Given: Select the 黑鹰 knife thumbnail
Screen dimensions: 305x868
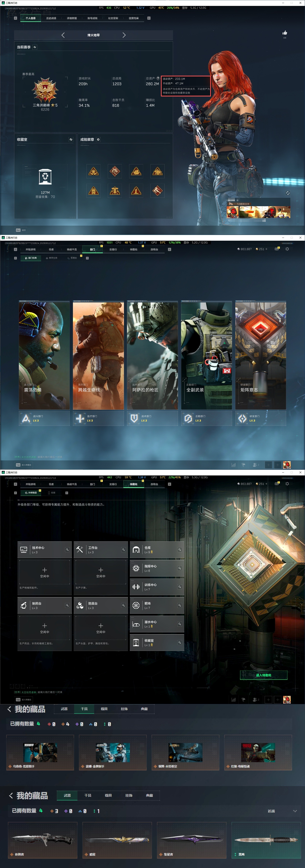Looking at the screenshot, I should pos(266,840).
